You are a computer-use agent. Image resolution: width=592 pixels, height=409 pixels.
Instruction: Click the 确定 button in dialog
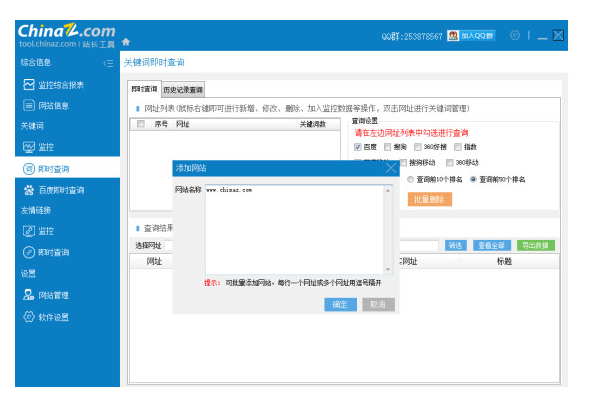tap(340, 304)
